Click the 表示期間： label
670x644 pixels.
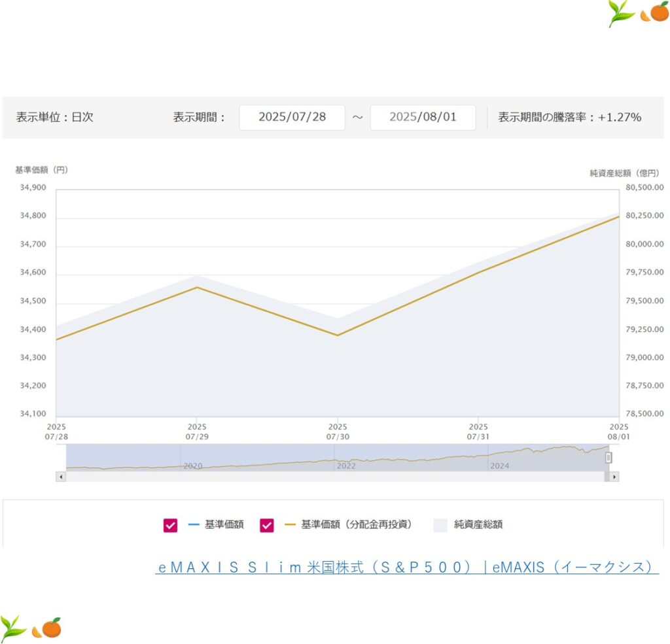pyautogui.click(x=199, y=117)
